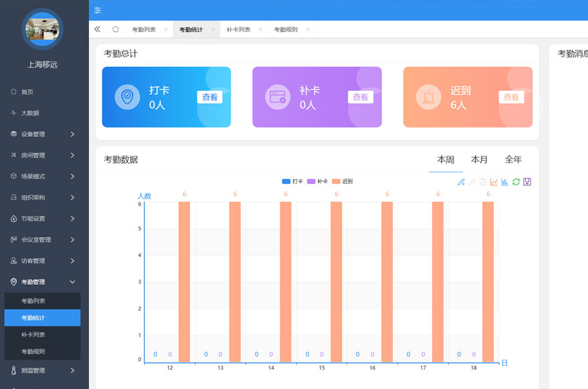Click the « collapse-tabs icon left of the breadcrumb

click(x=96, y=29)
